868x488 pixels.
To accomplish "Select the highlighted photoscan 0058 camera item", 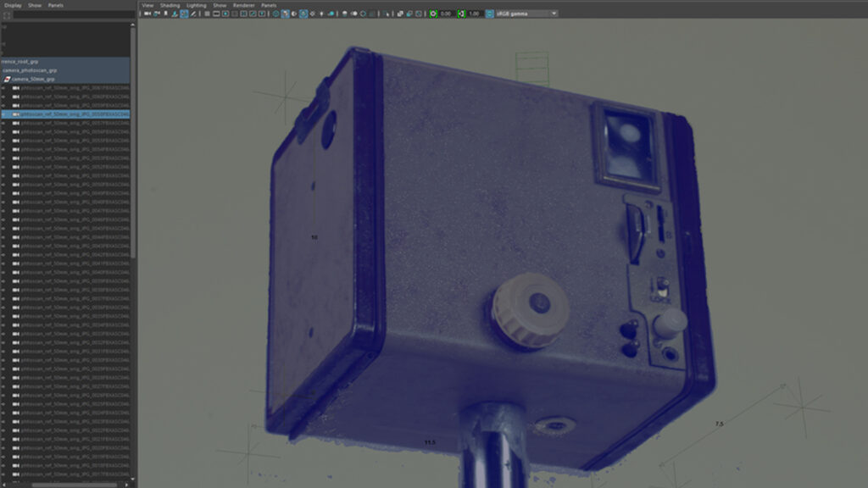I will click(x=72, y=114).
